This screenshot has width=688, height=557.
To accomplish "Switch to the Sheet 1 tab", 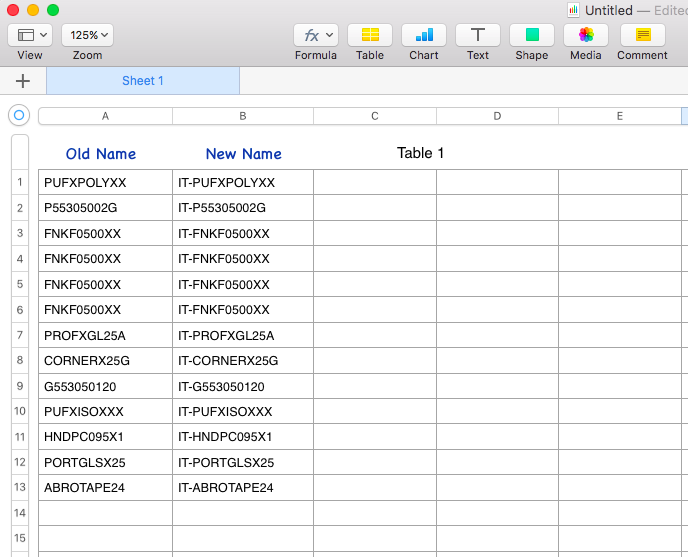I will [x=143, y=81].
